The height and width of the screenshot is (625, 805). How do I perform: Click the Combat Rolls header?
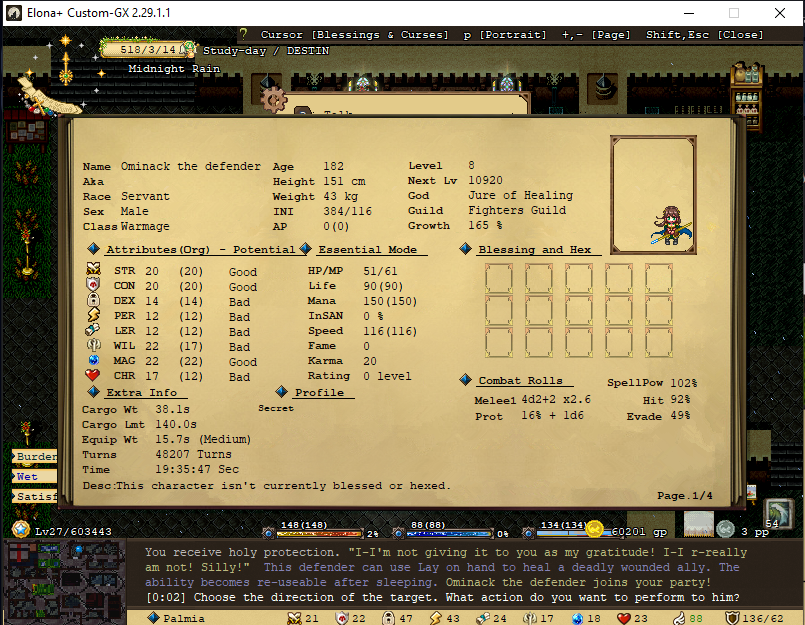tap(521, 380)
